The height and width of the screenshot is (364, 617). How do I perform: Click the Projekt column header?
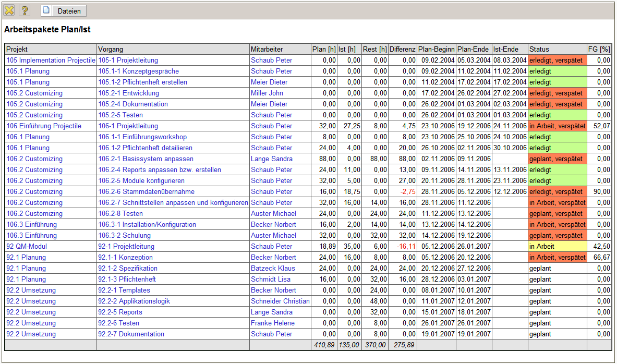tap(17, 50)
